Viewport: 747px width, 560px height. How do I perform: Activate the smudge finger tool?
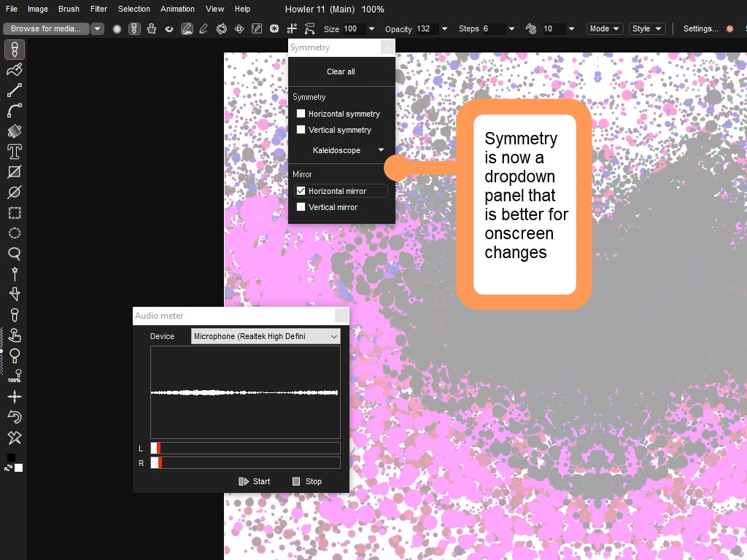[x=14, y=335]
